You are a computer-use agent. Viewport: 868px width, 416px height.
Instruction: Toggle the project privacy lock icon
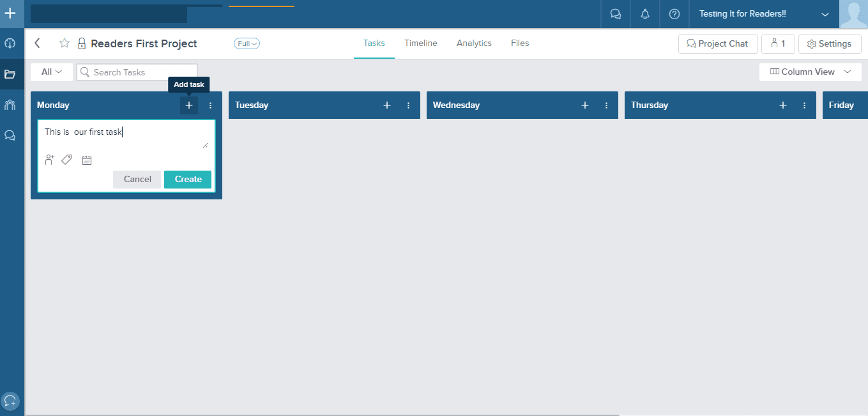[81, 43]
